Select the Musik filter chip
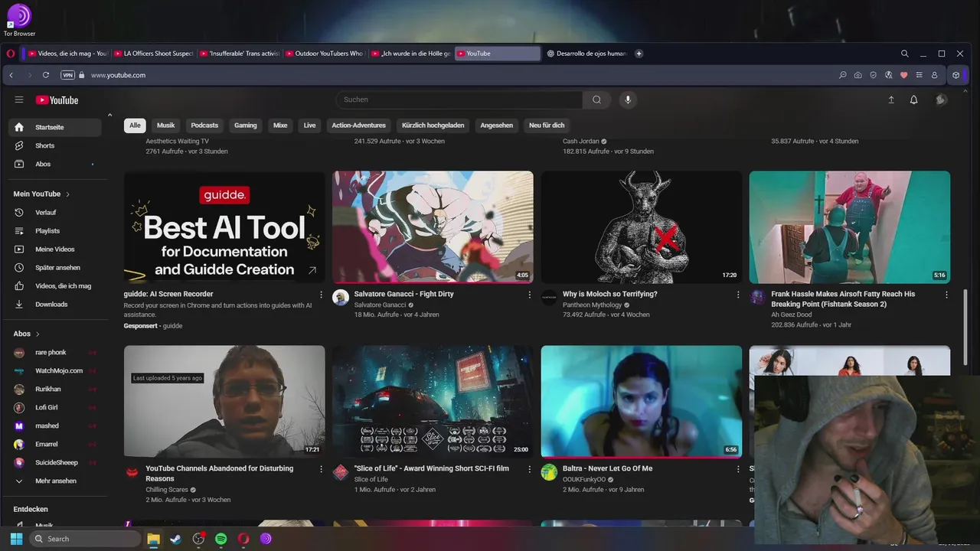 [166, 126]
